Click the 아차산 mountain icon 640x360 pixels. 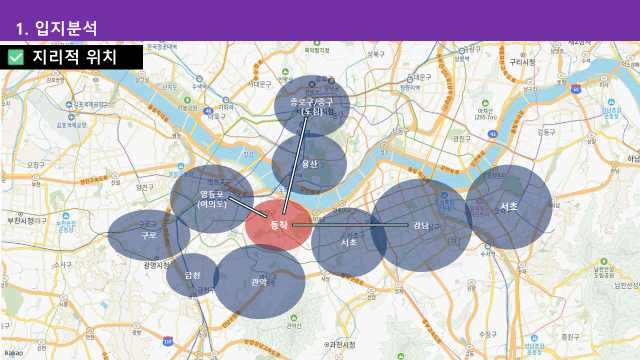pyautogui.click(x=485, y=104)
